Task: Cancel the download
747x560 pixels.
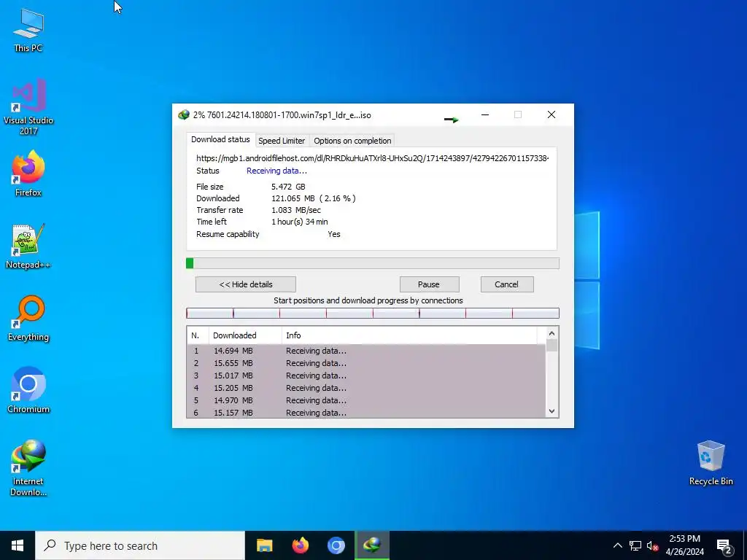Action: [x=506, y=284]
